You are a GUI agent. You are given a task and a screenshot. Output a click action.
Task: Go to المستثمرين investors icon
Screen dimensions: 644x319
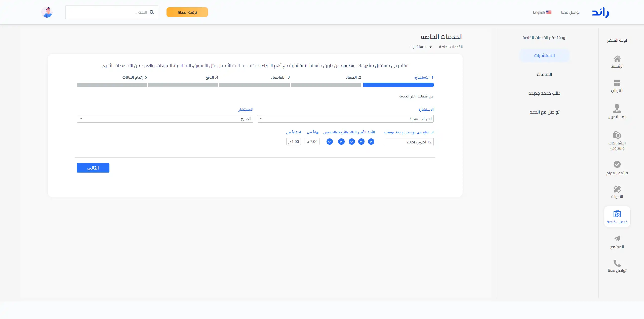(617, 109)
